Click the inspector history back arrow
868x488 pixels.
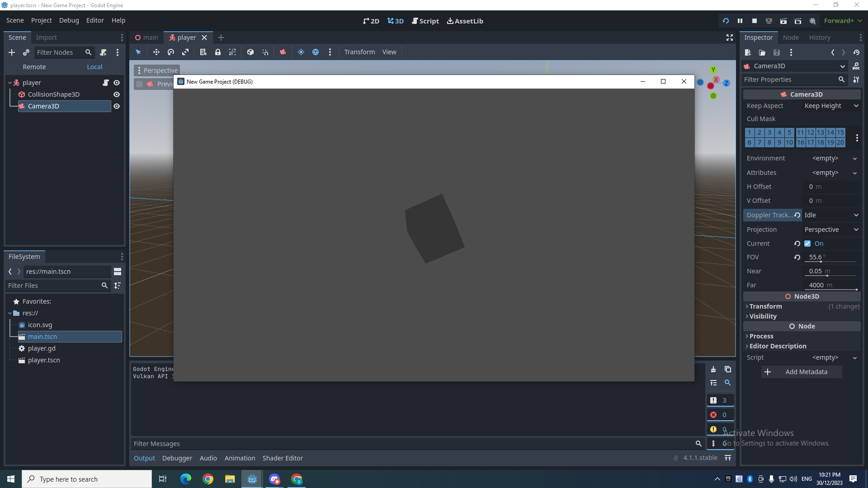(833, 52)
